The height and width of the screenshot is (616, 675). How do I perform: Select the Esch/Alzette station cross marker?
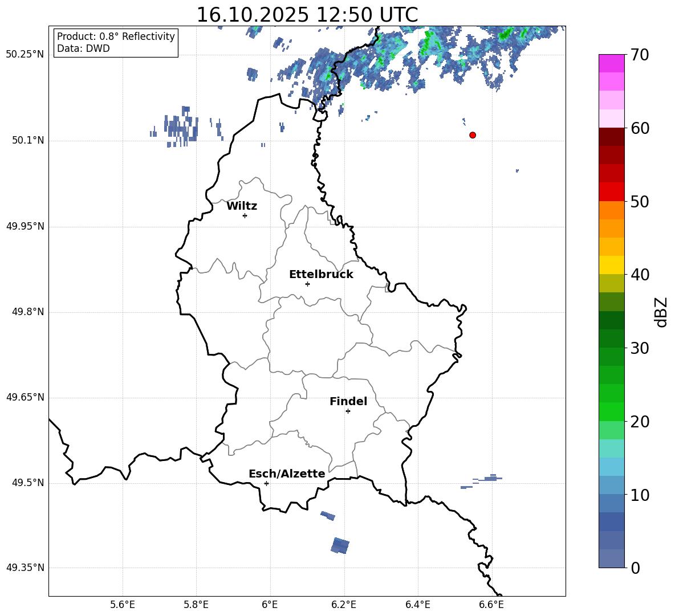[266, 483]
